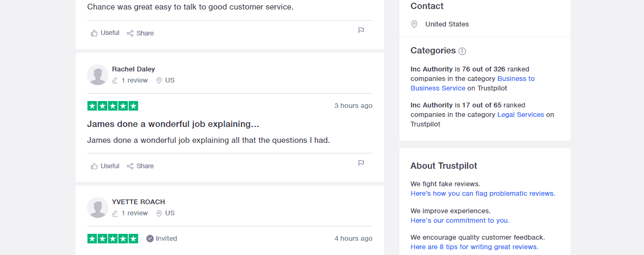Flag the review mentioning Chance
The image size is (644, 255).
click(x=361, y=30)
